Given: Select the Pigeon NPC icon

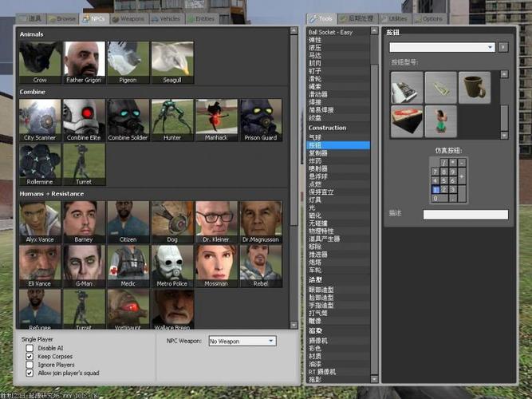Looking at the screenshot, I should click(128, 62).
